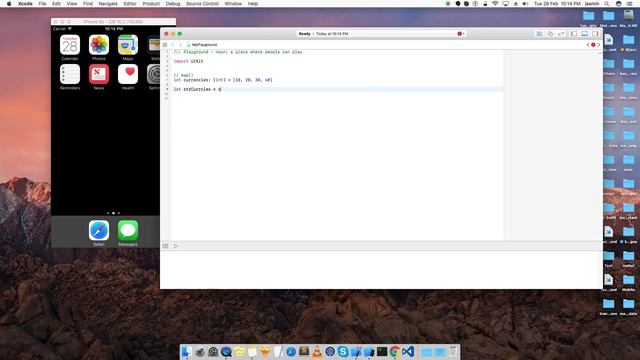Click the Spotlight search icon in menu bar
Screen dimensions: 640x360
click(607, 4)
